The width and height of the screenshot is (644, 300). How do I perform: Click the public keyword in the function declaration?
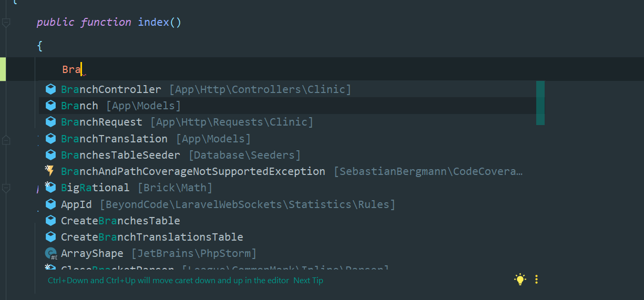coord(56,23)
